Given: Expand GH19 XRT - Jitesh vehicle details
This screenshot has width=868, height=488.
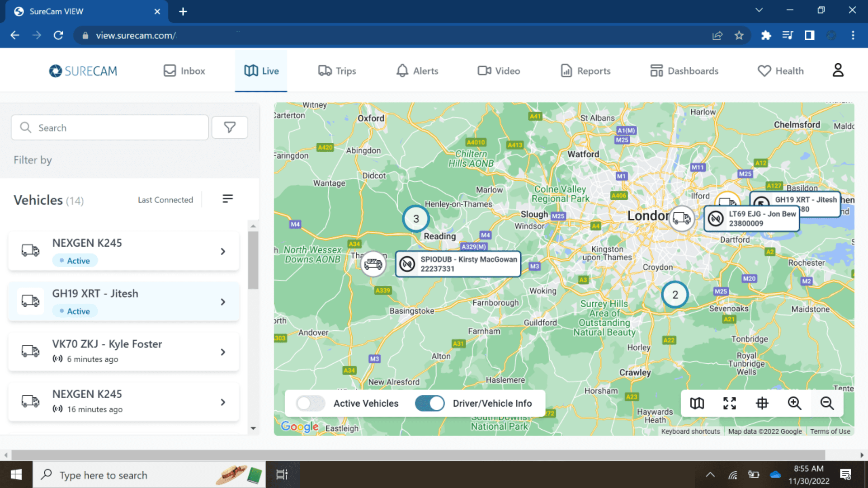Looking at the screenshot, I should tap(223, 301).
